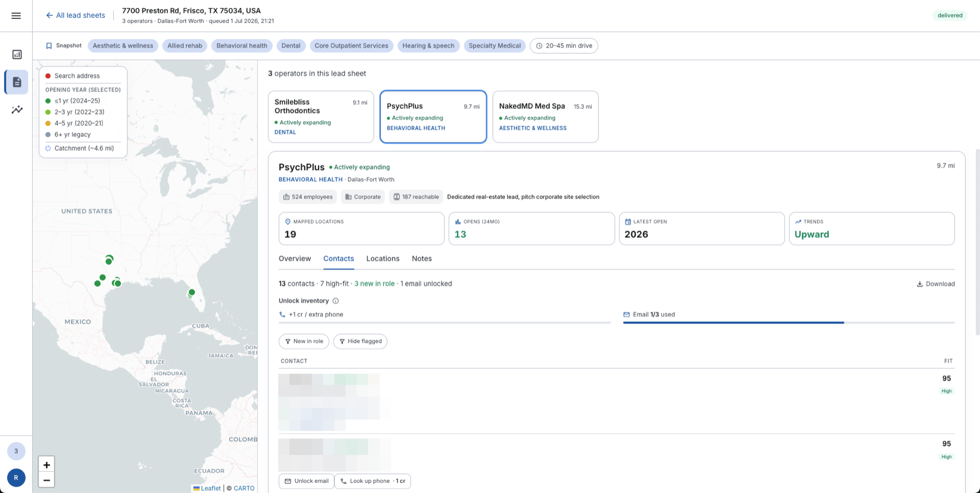Select the Core Outpatient Services chip

pos(351,46)
